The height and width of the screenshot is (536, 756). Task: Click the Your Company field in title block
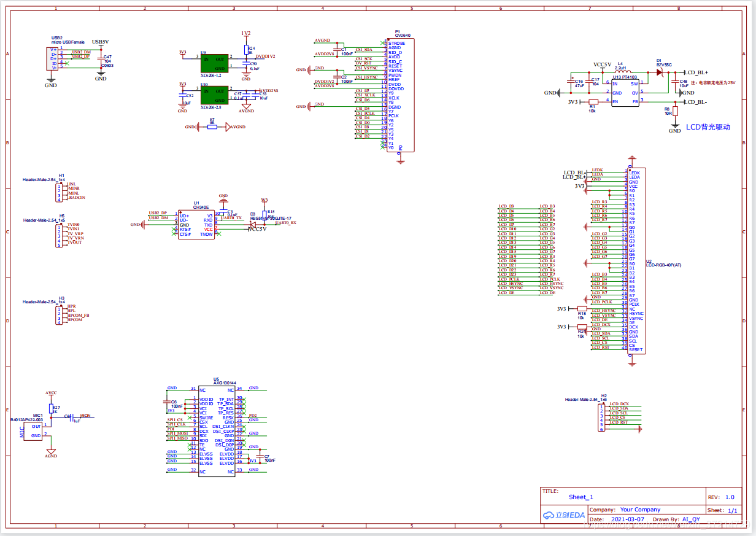(640, 510)
